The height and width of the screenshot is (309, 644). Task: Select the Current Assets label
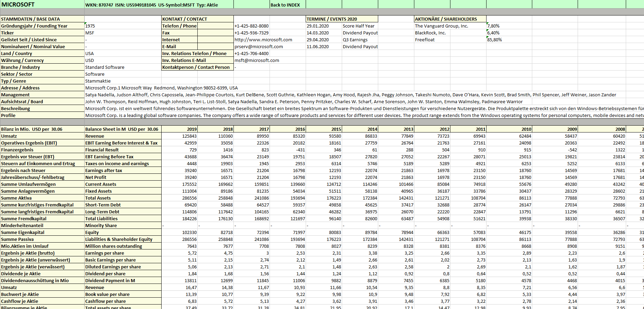tap(123, 184)
